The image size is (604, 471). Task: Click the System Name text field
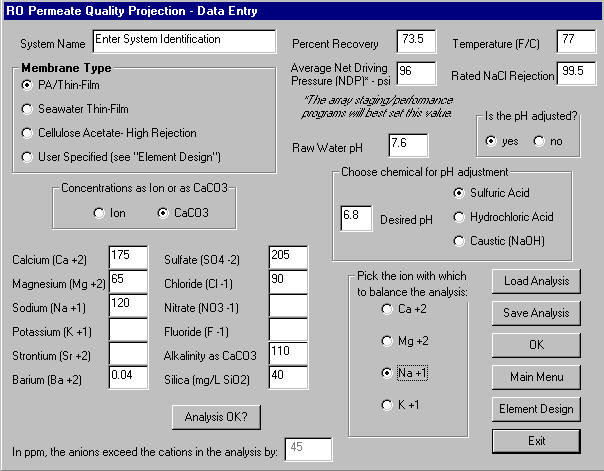point(183,41)
